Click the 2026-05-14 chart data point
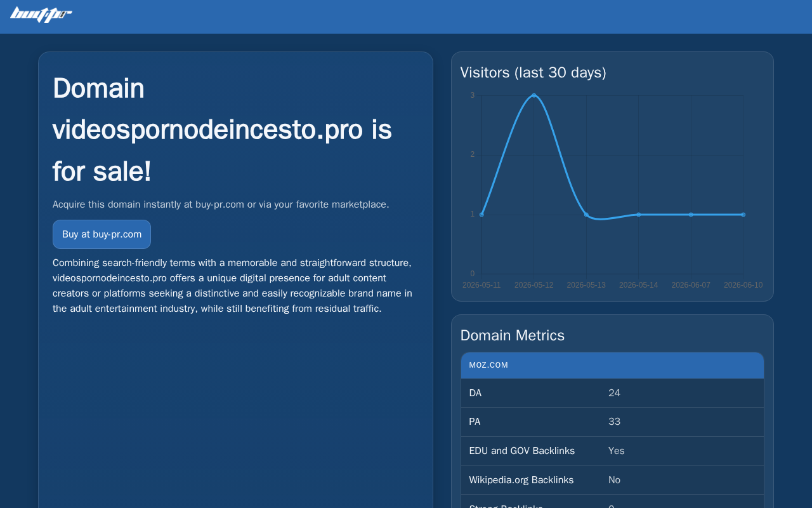The image size is (812, 508). point(639,215)
